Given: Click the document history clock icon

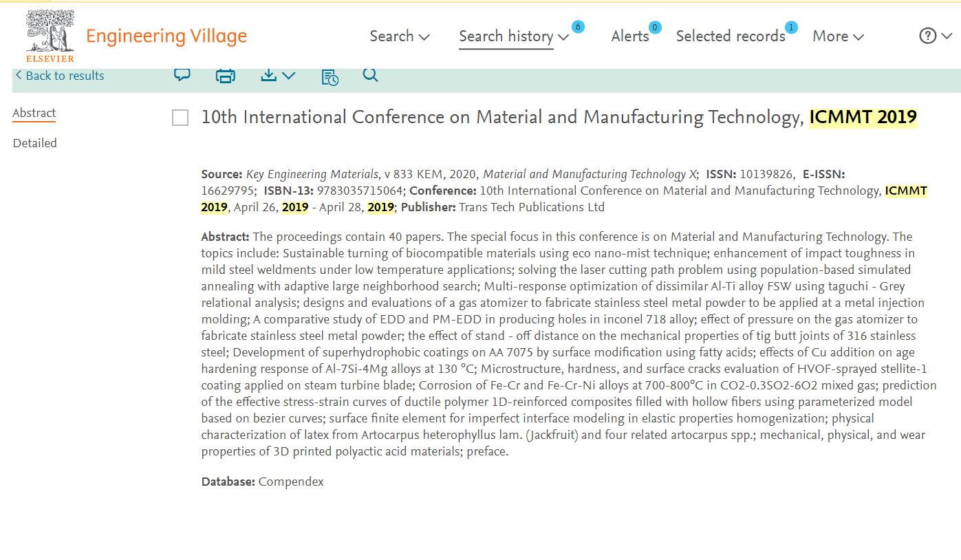Looking at the screenshot, I should [330, 76].
